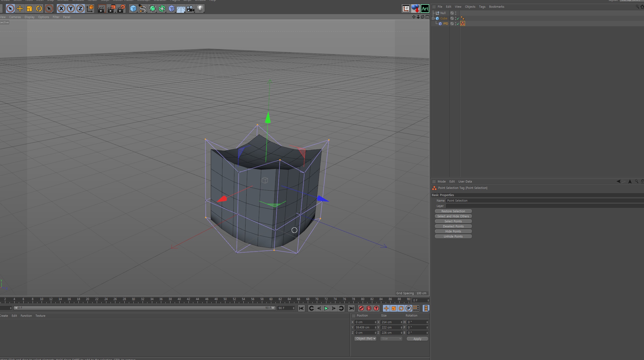Open the Object Manager Bookmarks menu
This screenshot has width=644, height=360.
496,7
